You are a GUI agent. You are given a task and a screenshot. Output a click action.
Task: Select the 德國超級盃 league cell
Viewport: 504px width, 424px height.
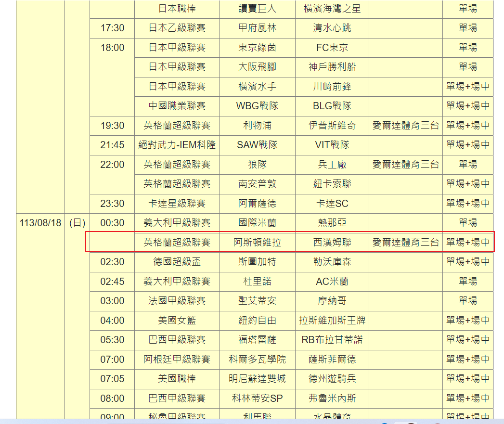[177, 262]
